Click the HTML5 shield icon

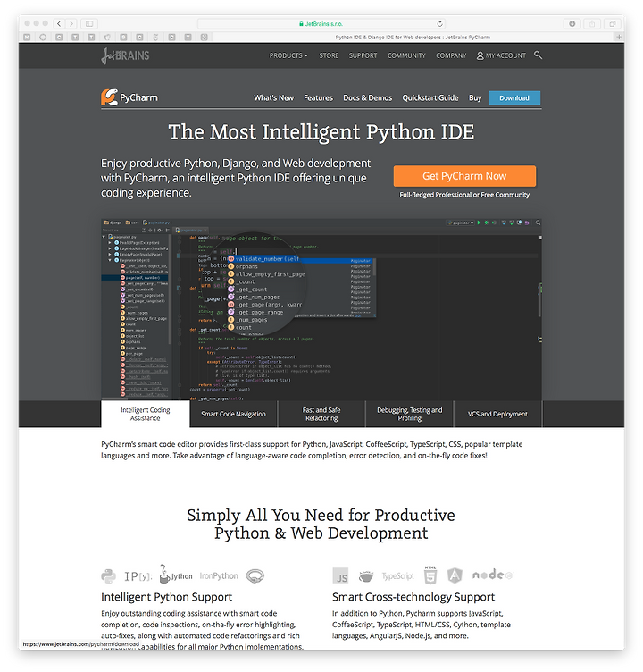point(430,575)
